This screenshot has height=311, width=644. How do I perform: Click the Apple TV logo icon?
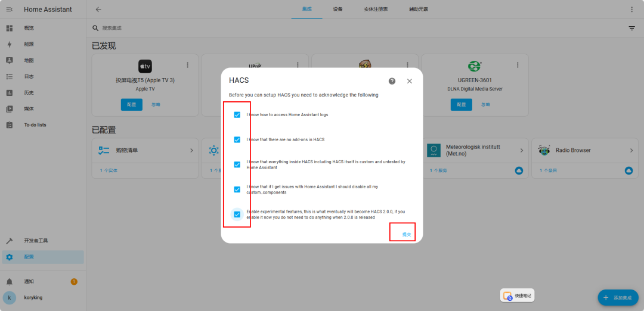(145, 66)
